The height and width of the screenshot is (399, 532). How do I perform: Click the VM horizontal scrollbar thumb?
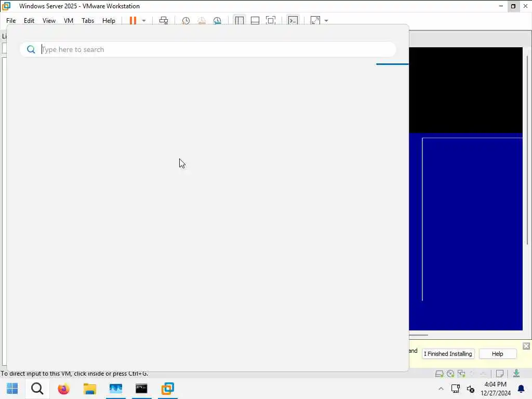pyautogui.click(x=418, y=335)
